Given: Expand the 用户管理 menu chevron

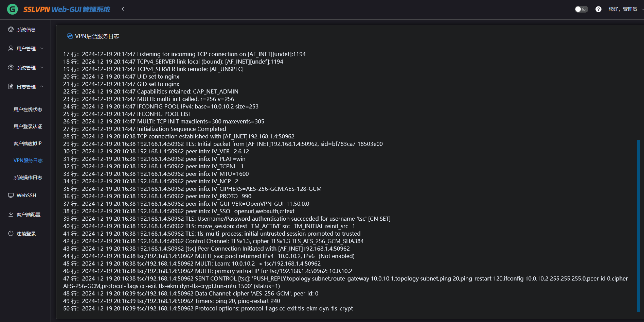Looking at the screenshot, I should coord(42,48).
